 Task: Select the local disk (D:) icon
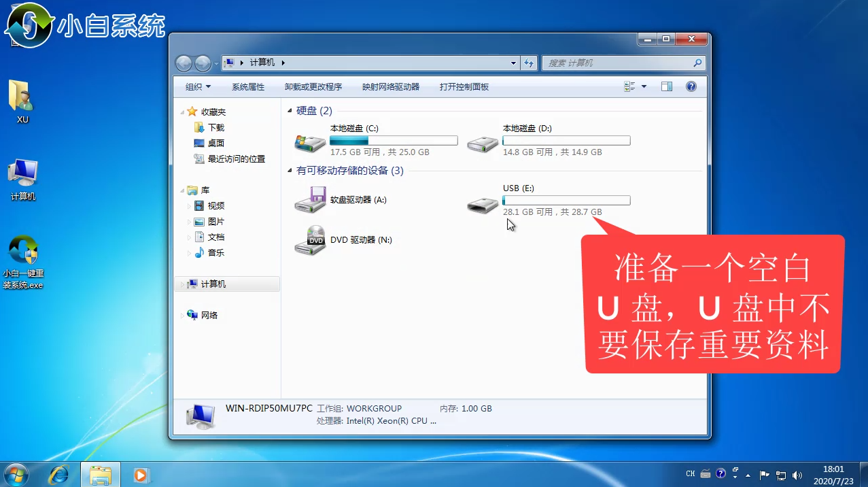(x=483, y=143)
